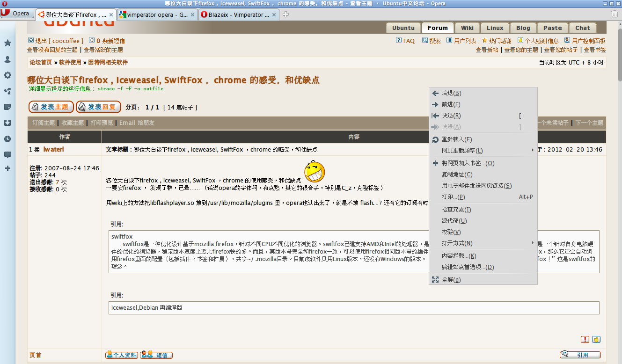The height and width of the screenshot is (364, 622).
Task: Close the Blazeix Vimperator tab
Action: coord(275,15)
